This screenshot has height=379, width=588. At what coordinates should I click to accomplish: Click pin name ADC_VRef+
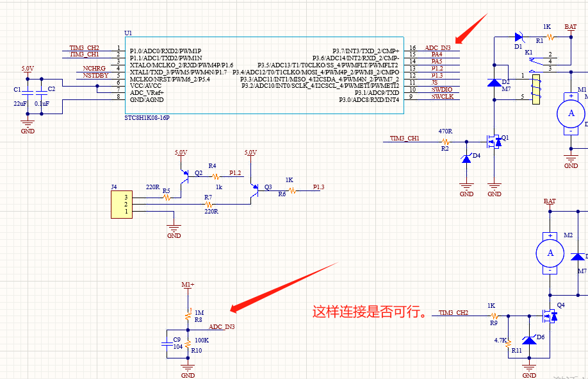coord(147,93)
